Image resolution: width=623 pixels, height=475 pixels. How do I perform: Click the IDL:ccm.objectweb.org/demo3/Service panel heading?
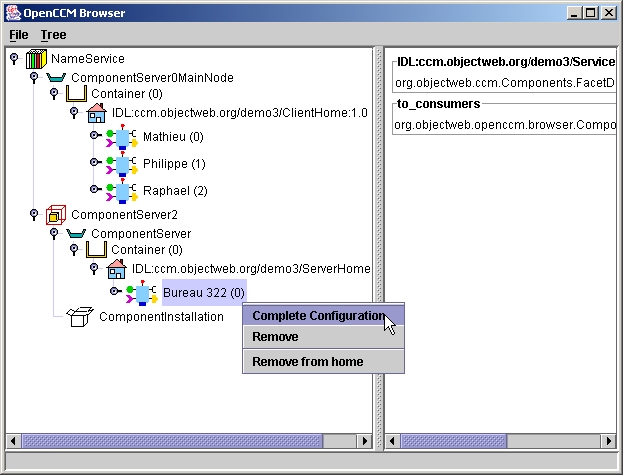[x=506, y=62]
